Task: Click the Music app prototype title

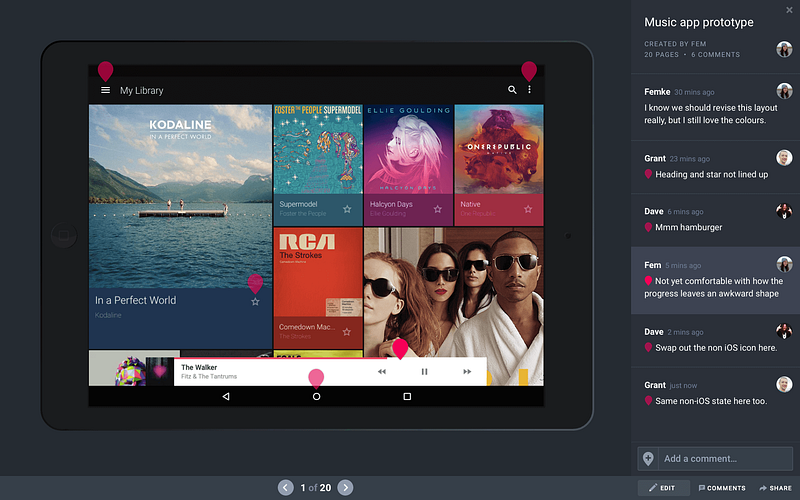Action: (x=698, y=22)
